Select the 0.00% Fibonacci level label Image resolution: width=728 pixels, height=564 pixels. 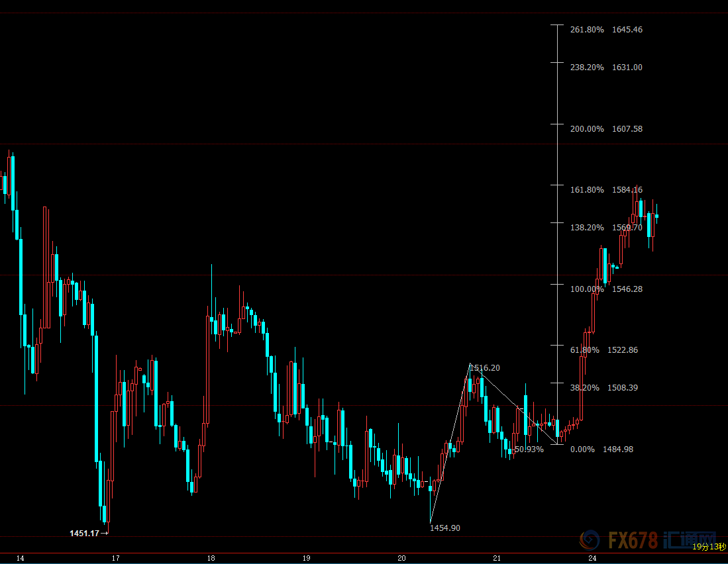(x=582, y=449)
